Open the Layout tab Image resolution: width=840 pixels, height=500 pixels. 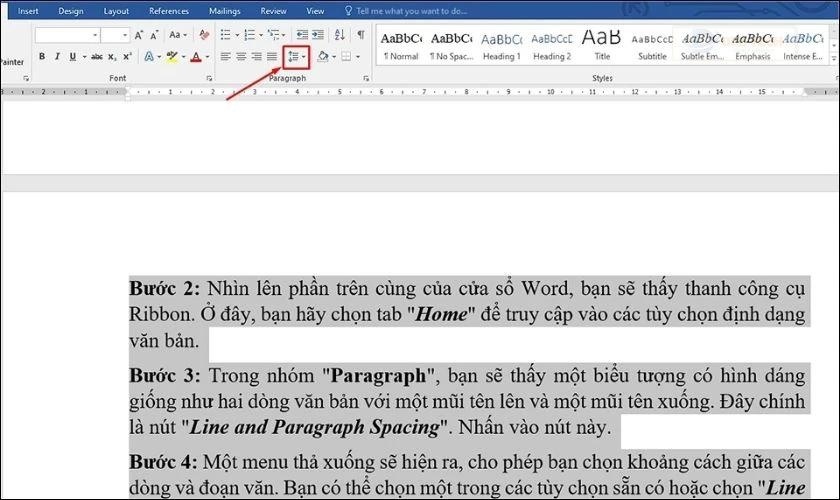pos(116,11)
